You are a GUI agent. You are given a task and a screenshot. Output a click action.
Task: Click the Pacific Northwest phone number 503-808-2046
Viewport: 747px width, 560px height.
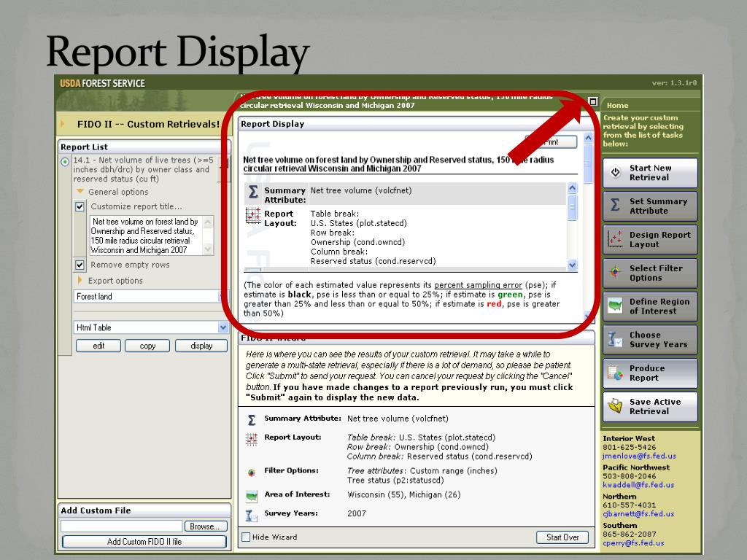(630, 476)
